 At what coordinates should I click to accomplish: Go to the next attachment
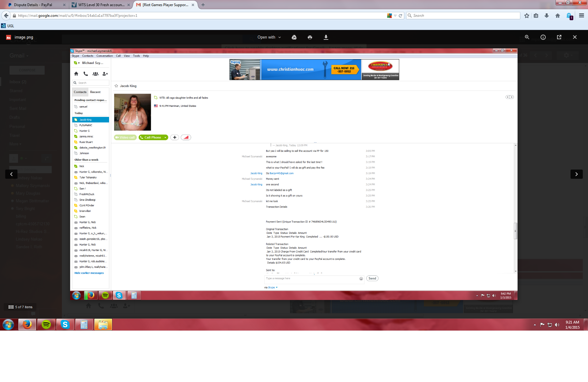click(576, 174)
